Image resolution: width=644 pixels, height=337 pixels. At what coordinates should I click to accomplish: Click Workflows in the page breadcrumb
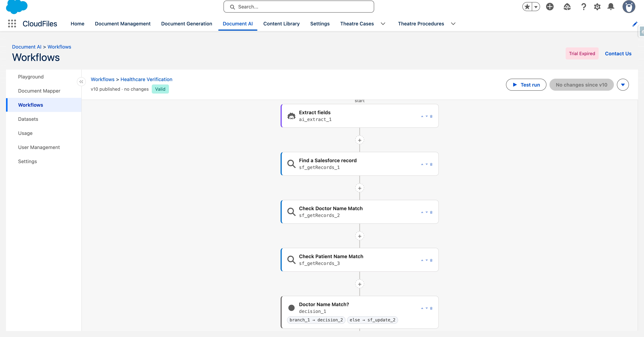coord(59,47)
